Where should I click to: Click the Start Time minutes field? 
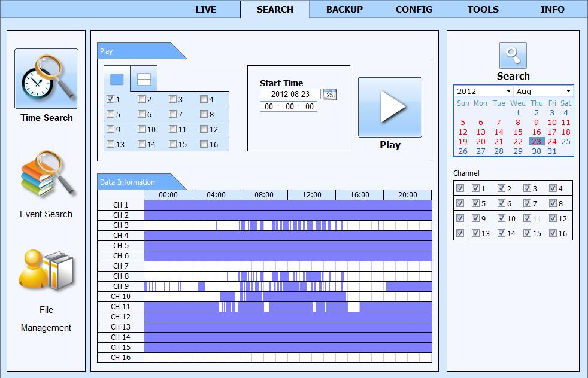289,107
